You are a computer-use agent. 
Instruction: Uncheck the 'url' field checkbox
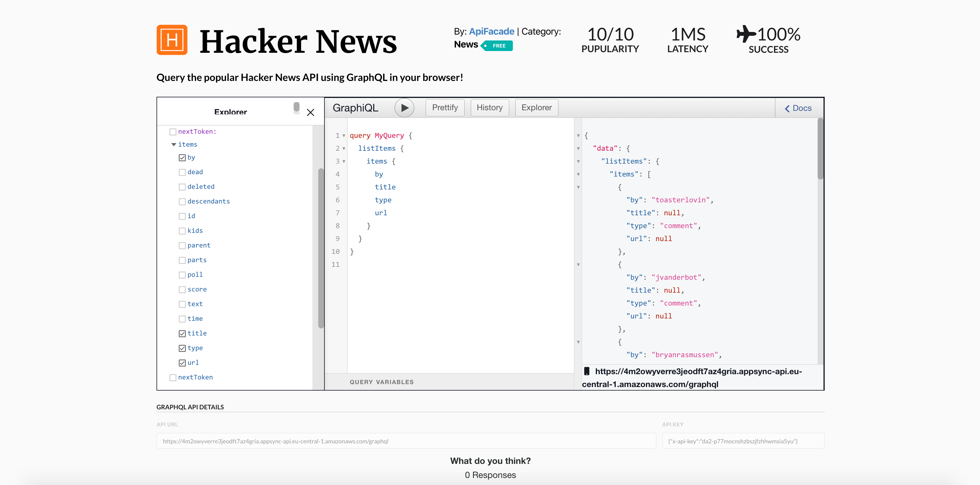[x=182, y=363]
